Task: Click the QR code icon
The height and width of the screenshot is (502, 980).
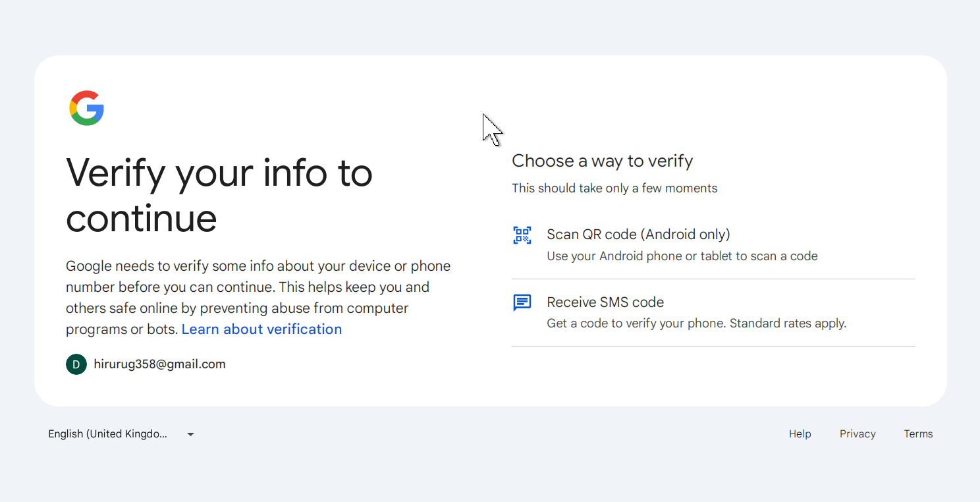Action: click(522, 235)
